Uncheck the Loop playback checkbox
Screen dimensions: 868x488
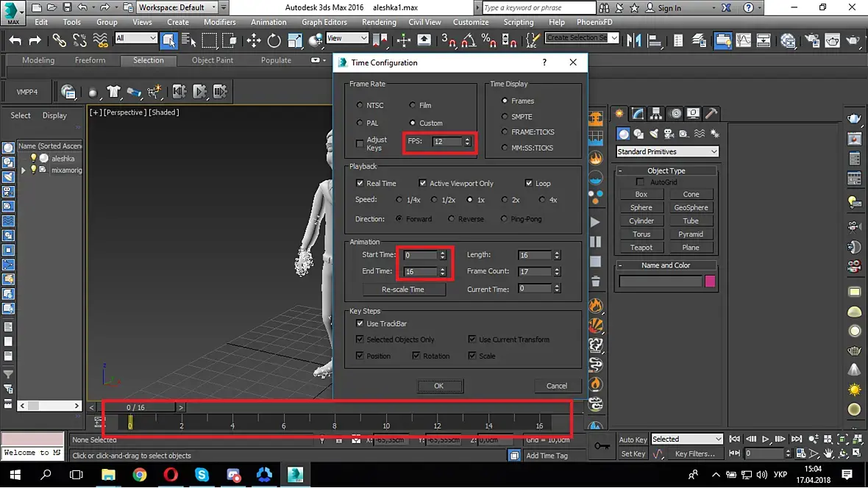(528, 183)
